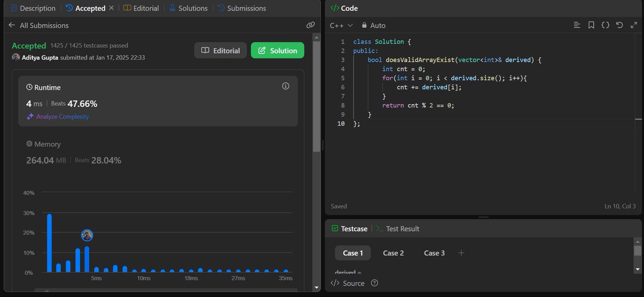644x297 pixels.
Task: Copy submission link icon
Action: (310, 25)
